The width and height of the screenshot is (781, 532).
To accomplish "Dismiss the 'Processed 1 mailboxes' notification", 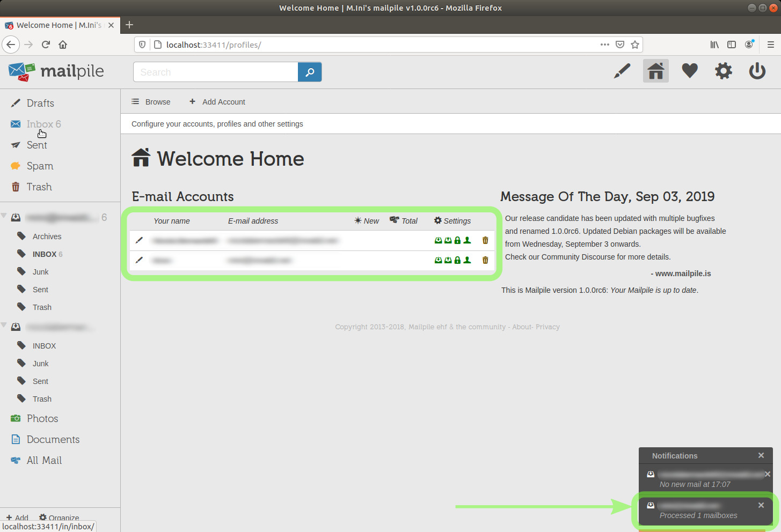I will tap(761, 505).
